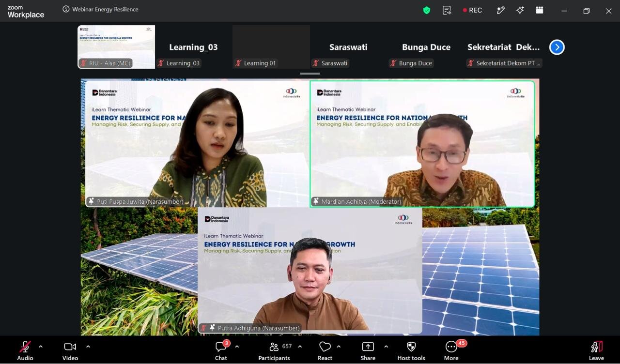Unmute microphone with the Audio button
Image resolution: width=620 pixels, height=364 pixels.
25,350
